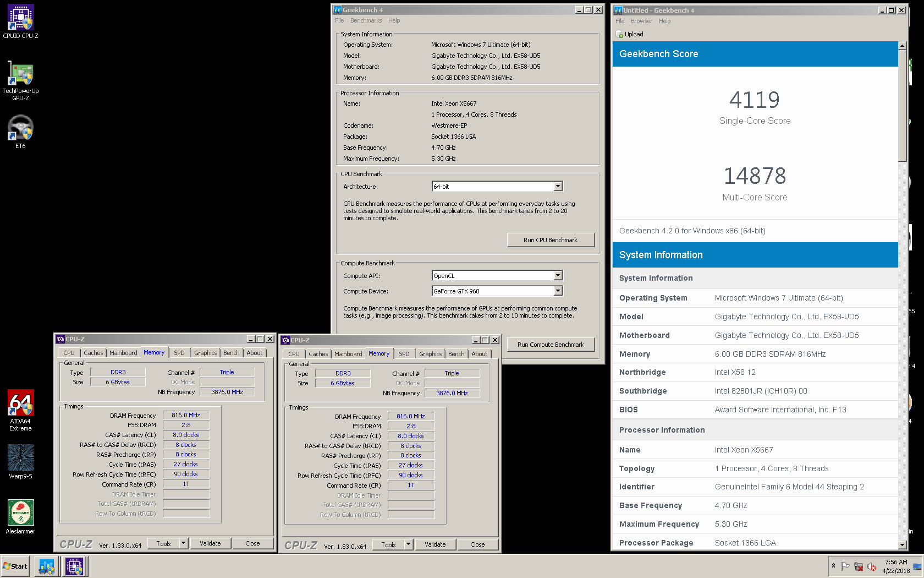The width and height of the screenshot is (924, 578).
Task: Click 'Intel Xeon X5667' in the results window
Action: pyautogui.click(x=744, y=450)
